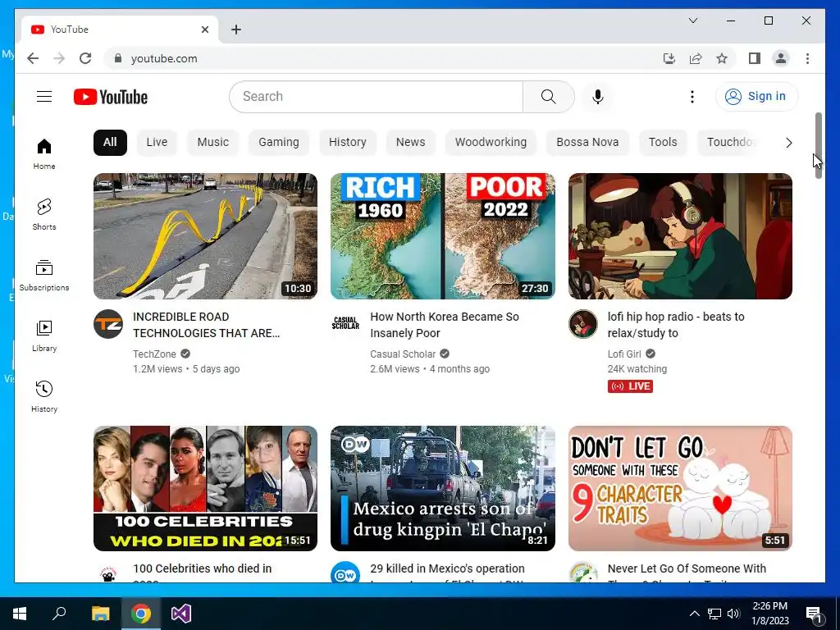Open YouTube settings three-dot menu
This screenshot has width=840, height=630.
click(692, 97)
